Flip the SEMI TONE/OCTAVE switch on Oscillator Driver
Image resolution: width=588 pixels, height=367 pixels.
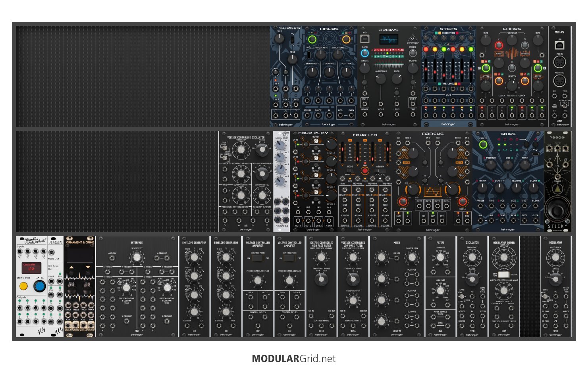click(x=504, y=274)
